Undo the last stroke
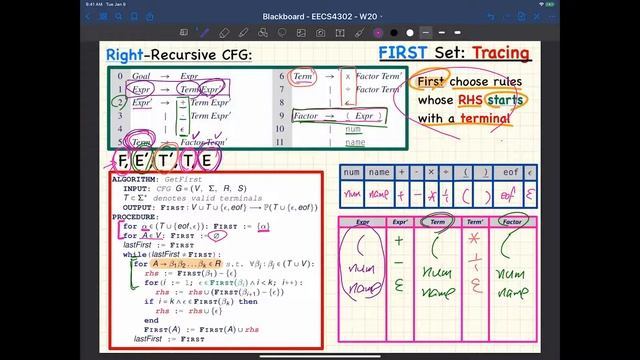This screenshot has height=360, width=640. (x=491, y=17)
